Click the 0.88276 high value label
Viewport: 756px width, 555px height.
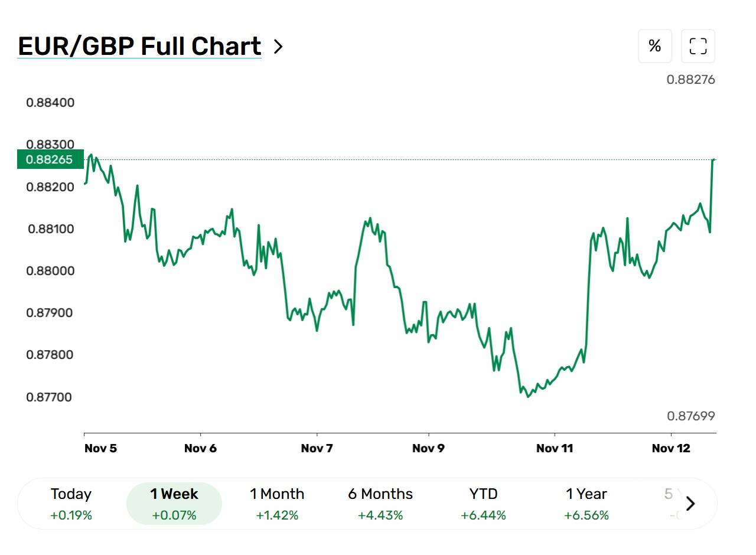point(690,80)
